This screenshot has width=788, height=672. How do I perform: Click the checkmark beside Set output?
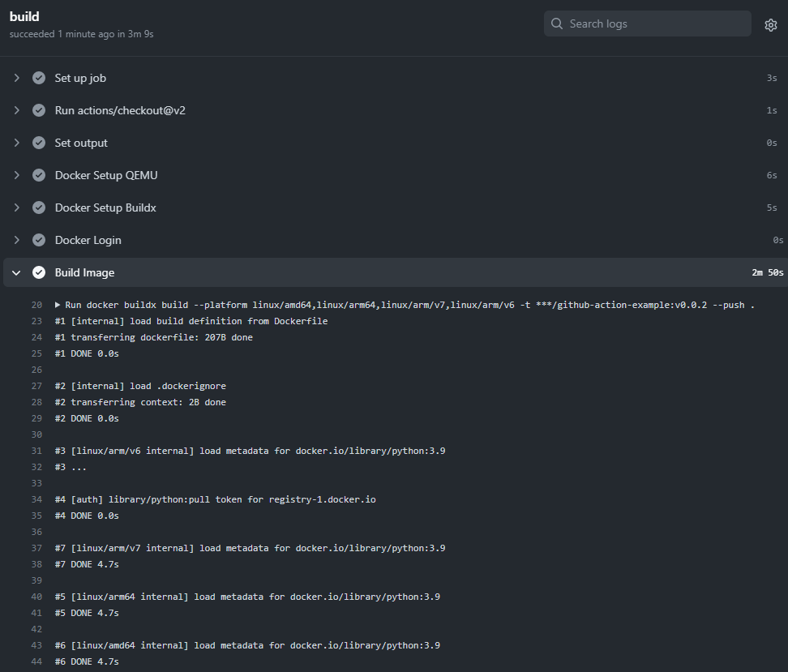[38, 143]
